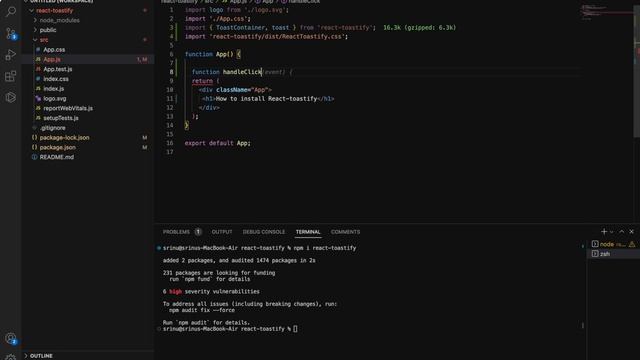
Task: Click the terminal prompt input line
Action: click(230, 329)
